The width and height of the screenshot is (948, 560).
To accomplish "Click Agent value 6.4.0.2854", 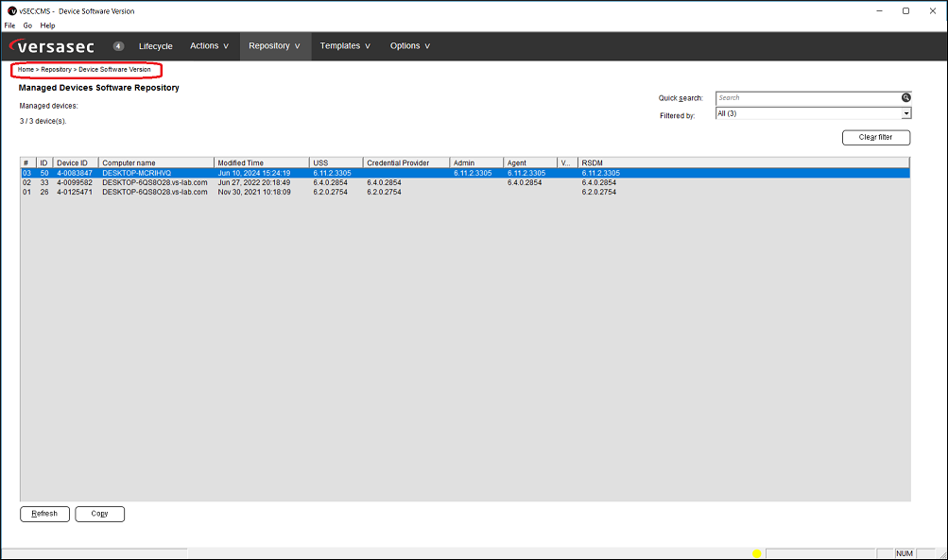I will (x=525, y=182).
